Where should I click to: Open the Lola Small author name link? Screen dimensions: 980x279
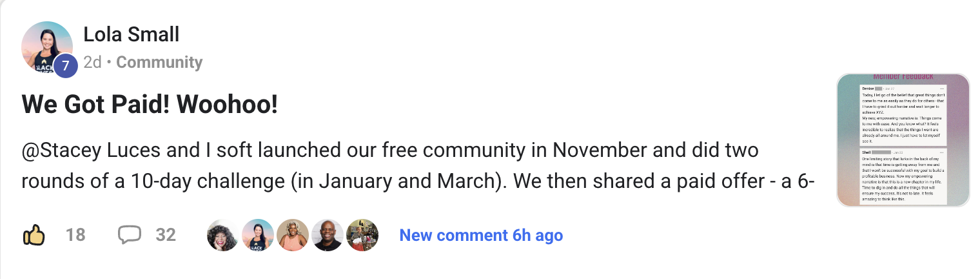(x=132, y=34)
